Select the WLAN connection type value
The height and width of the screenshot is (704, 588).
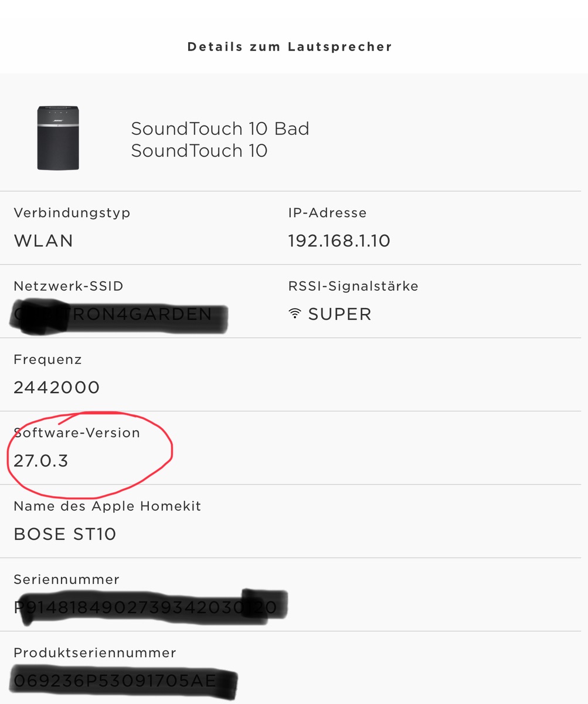(x=43, y=241)
